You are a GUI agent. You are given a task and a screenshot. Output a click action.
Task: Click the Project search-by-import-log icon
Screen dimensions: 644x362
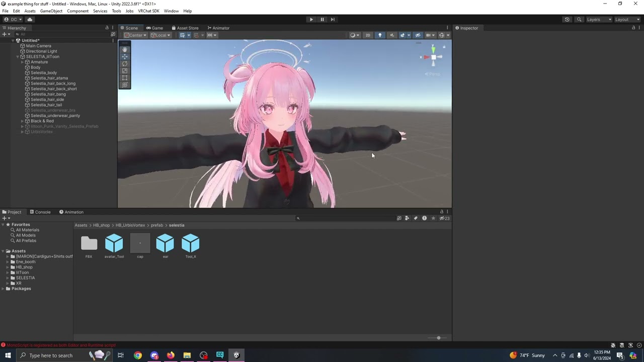(x=424, y=218)
